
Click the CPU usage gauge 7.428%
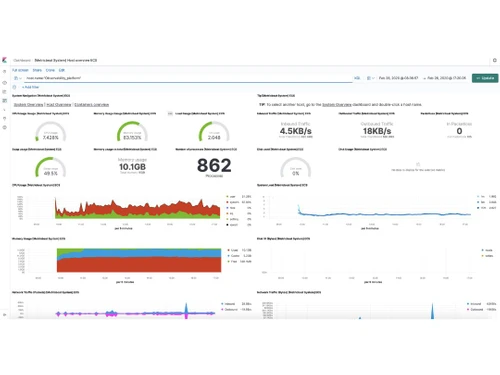51,131
